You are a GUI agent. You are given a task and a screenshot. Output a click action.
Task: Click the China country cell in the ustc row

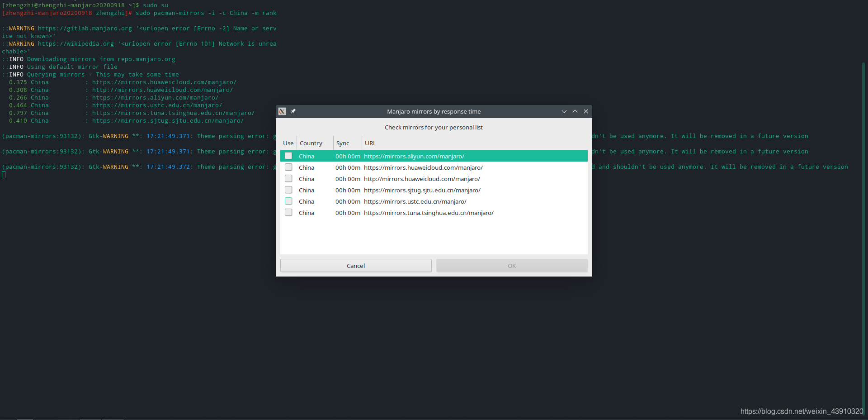click(307, 201)
